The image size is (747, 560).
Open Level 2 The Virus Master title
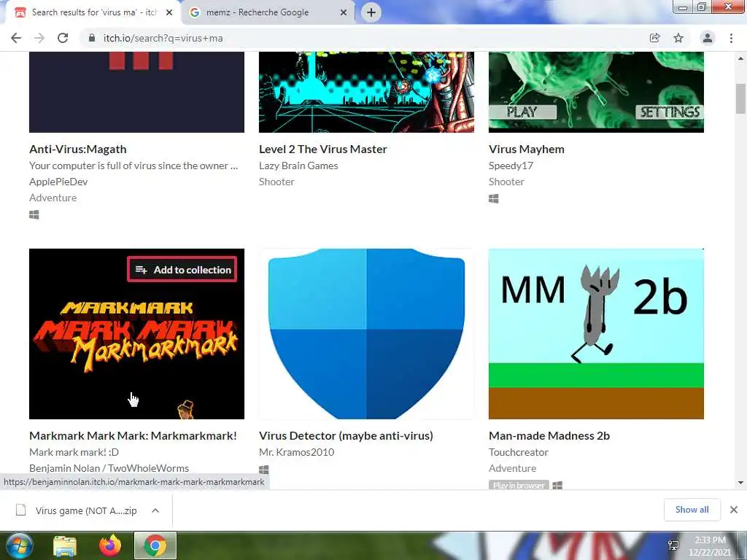click(x=323, y=149)
